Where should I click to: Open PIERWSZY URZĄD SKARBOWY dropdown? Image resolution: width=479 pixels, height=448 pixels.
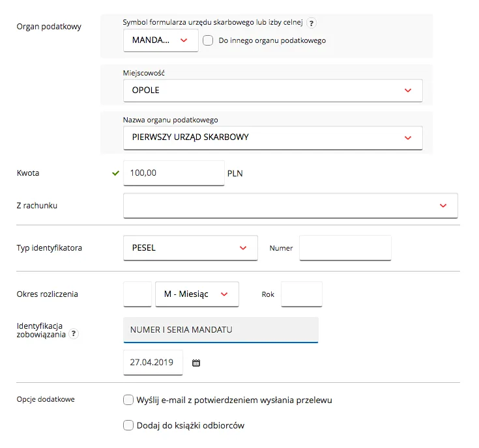tap(272, 137)
